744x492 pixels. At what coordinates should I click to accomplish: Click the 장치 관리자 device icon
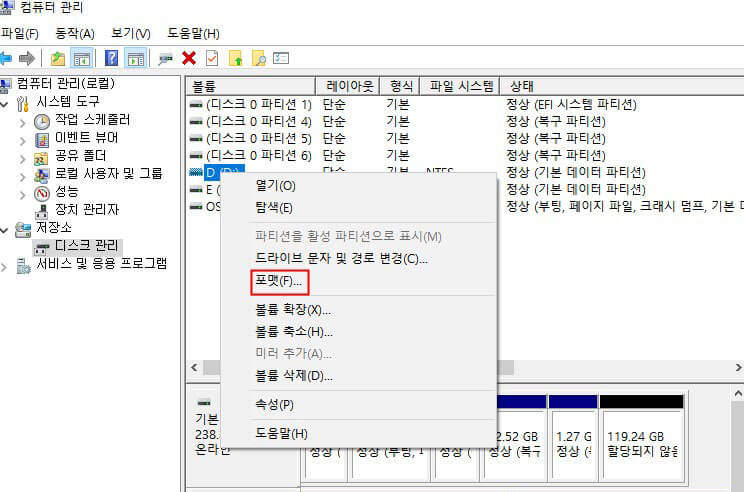(42, 211)
